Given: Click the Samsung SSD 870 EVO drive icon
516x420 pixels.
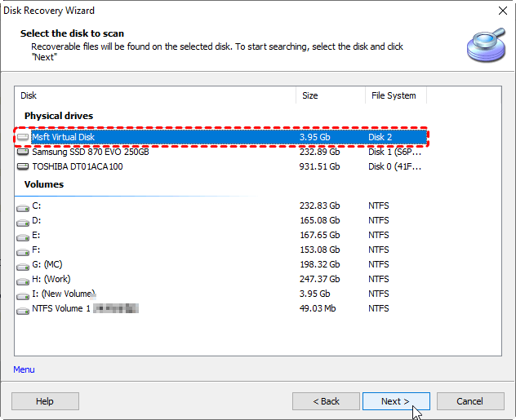Looking at the screenshot, I should (23, 152).
